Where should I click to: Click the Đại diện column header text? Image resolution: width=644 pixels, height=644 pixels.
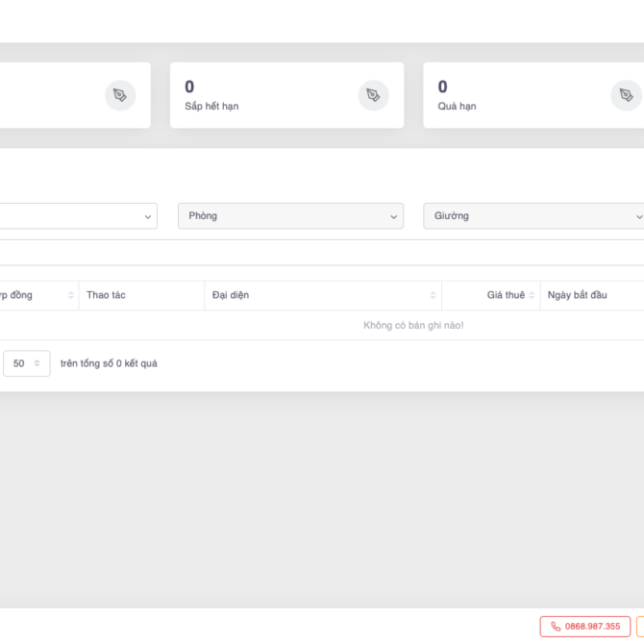point(231,295)
